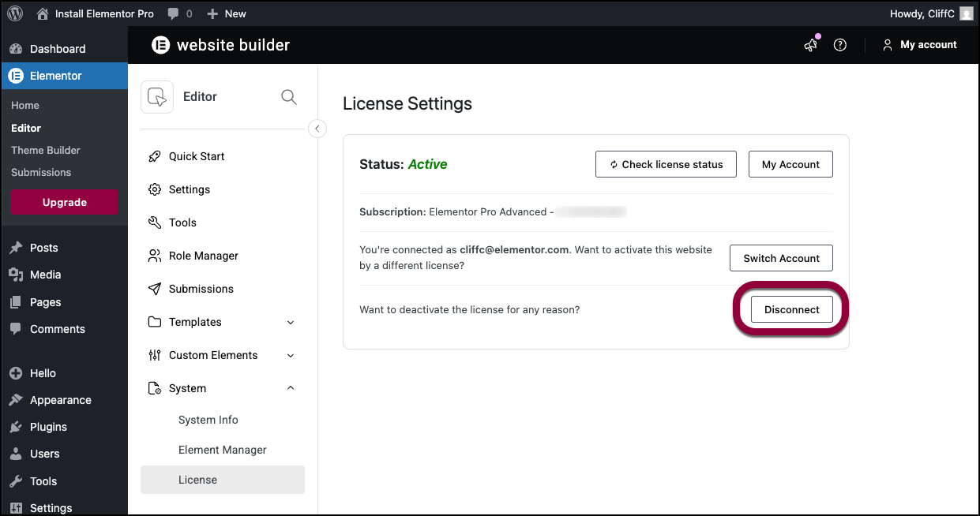Open Plugins in WordPress sidebar
980x516 pixels.
click(48, 427)
